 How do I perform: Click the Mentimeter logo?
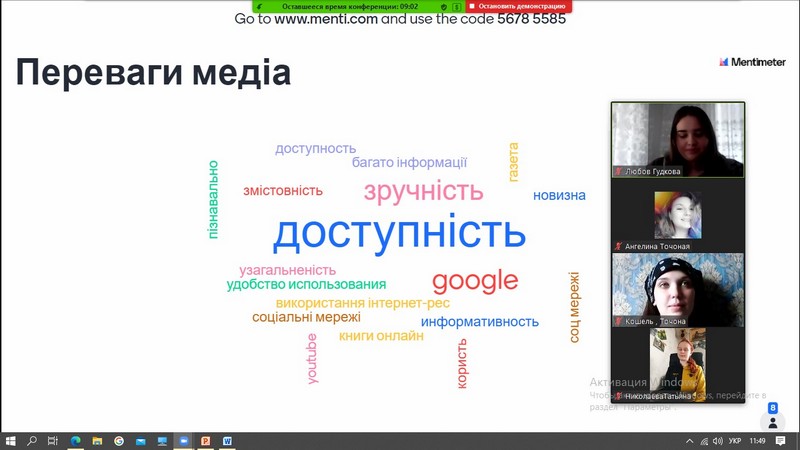point(752,62)
